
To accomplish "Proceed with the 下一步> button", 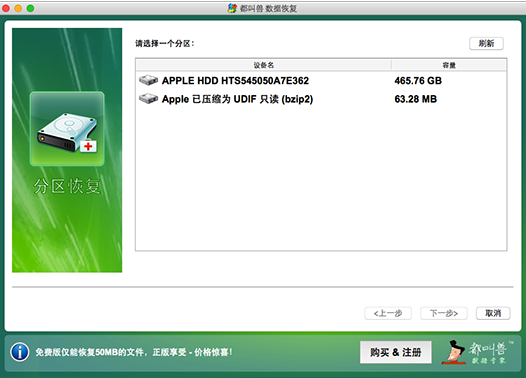I will (444, 313).
